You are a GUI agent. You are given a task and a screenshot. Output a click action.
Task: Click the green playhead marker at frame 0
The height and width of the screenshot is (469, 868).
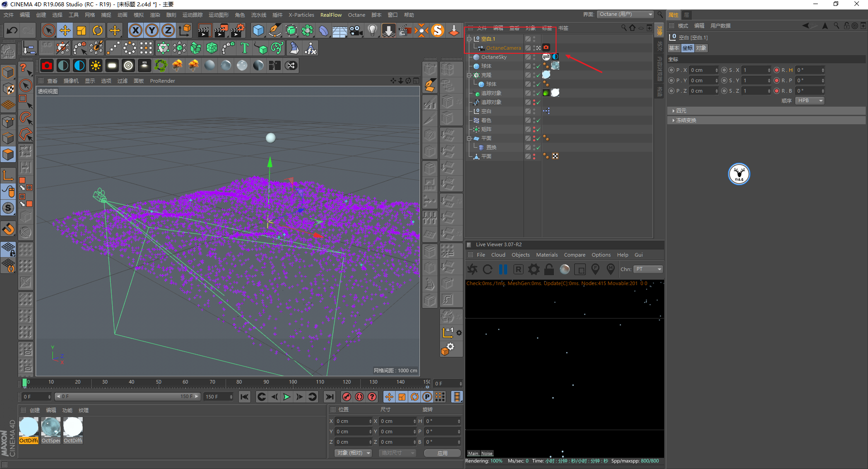[25, 383]
